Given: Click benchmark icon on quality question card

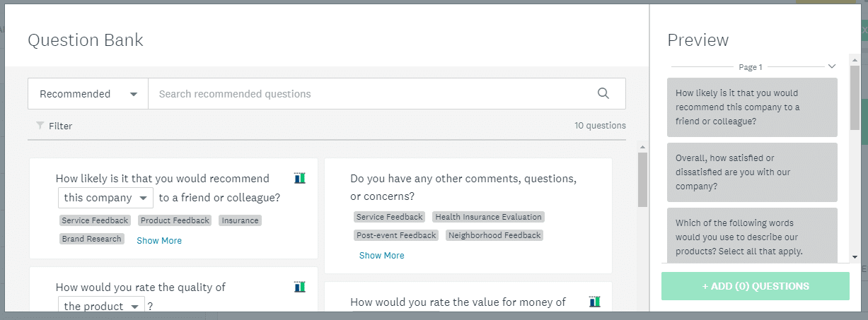Looking at the screenshot, I should [300, 287].
